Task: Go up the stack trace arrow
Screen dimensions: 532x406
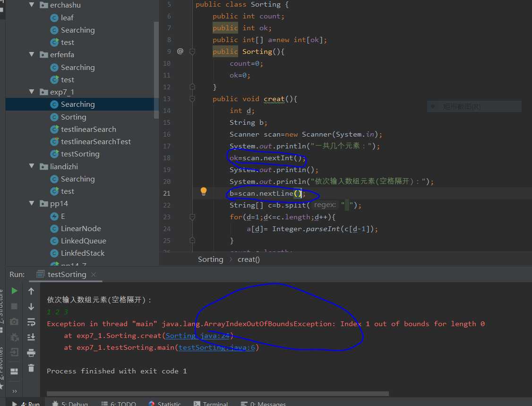Action: point(31,291)
